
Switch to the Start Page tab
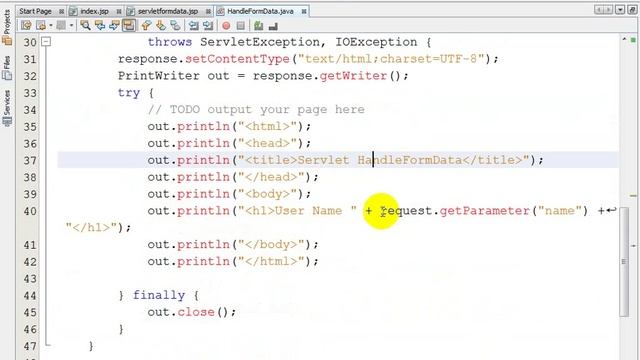(35, 11)
